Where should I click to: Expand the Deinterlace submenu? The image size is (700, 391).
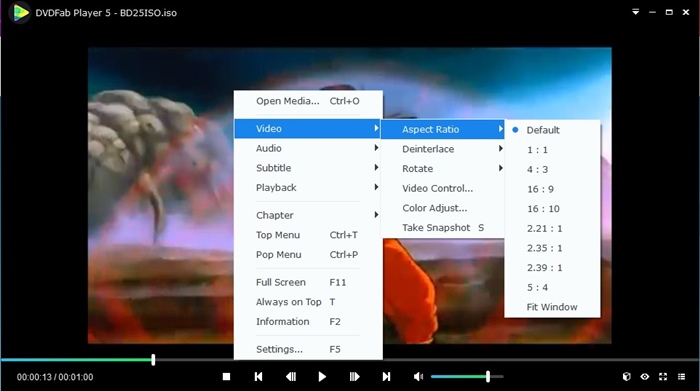pos(443,149)
